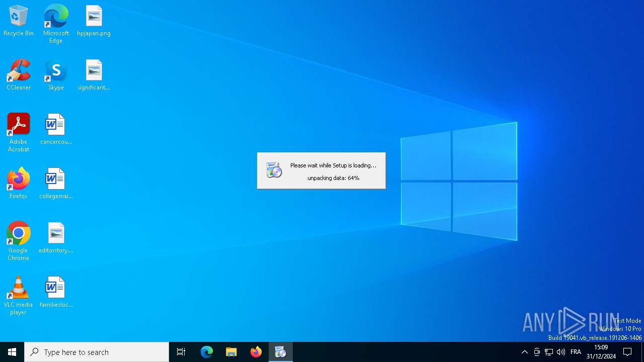Image resolution: width=644 pixels, height=362 pixels.
Task: Select the hpjapan.png file icon
Action: pyautogui.click(x=94, y=21)
